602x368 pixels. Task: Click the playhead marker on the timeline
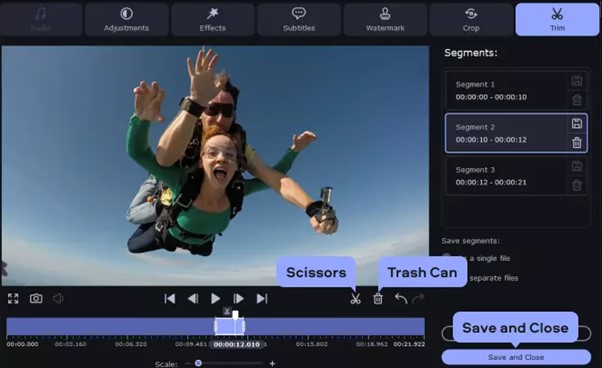pyautogui.click(x=235, y=315)
